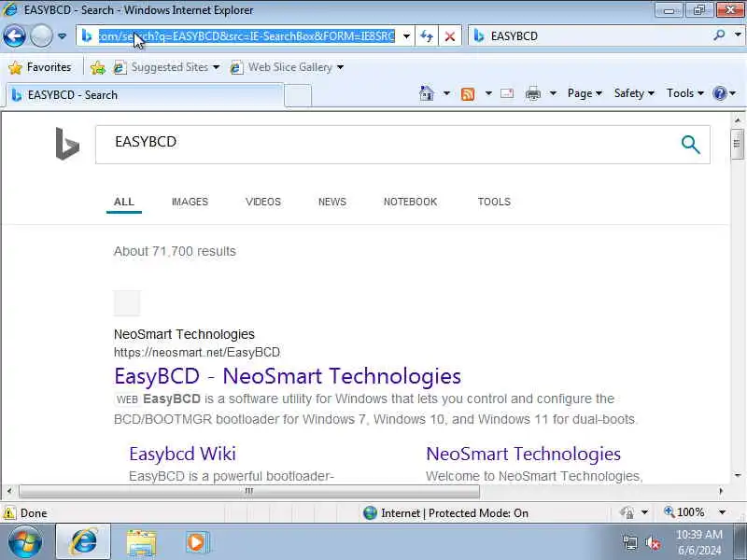Expand the zoom level dropdown arrow
The width and height of the screenshot is (747, 560).
tap(722, 512)
